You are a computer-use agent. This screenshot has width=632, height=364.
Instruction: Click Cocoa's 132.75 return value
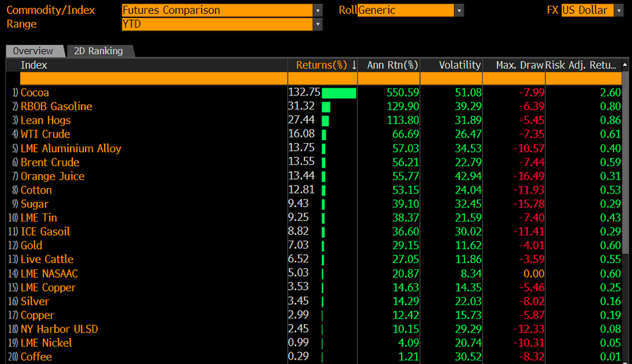click(x=304, y=92)
